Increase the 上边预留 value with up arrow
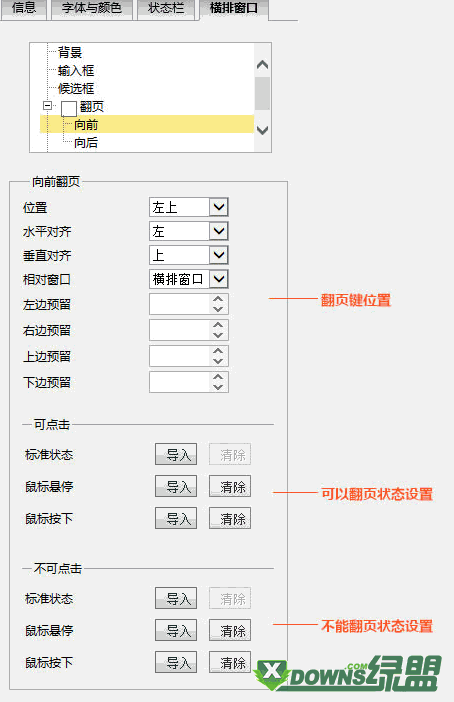The width and height of the screenshot is (454, 702). click(218, 351)
